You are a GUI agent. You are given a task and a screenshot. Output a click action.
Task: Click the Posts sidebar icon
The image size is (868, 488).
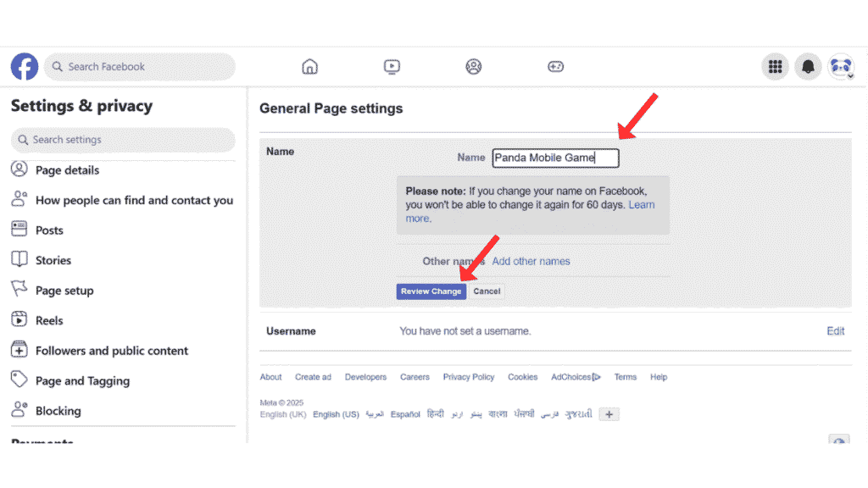[x=19, y=229]
